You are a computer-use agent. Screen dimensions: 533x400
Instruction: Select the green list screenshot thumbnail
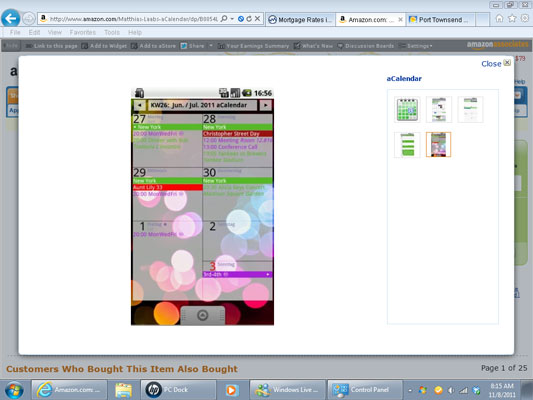(x=407, y=144)
